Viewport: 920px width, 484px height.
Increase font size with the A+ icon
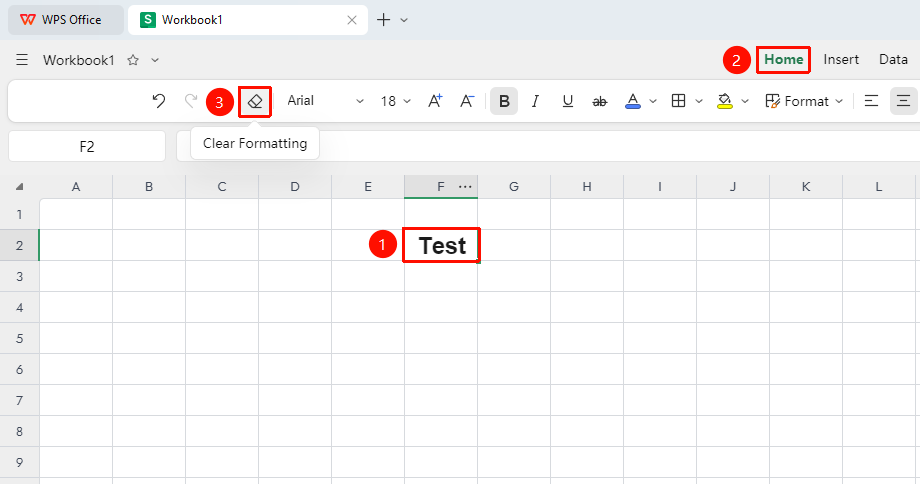435,101
